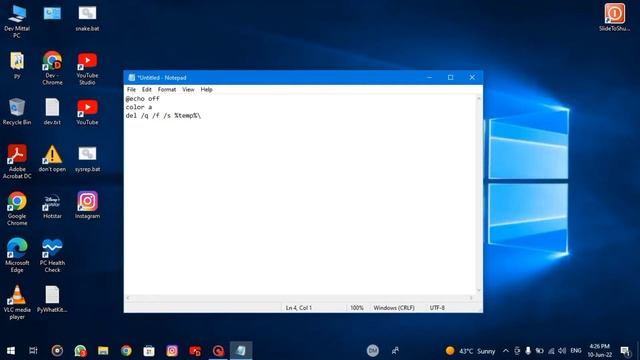Screen dimensions: 640x360
Task: Select PyWhatKit file on desktop
Action: tap(52, 299)
